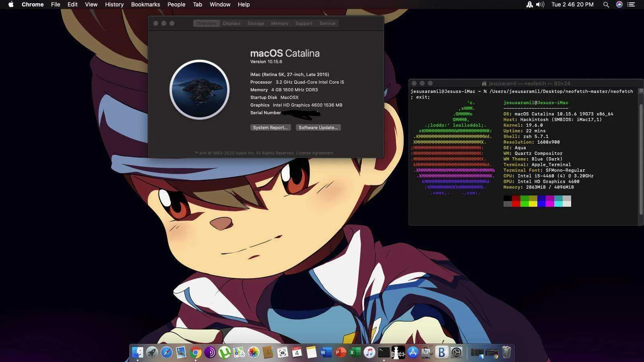This screenshot has height=362, width=644.
Task: Open Spotlight search magnifier in menu bar
Action: pos(606,4)
